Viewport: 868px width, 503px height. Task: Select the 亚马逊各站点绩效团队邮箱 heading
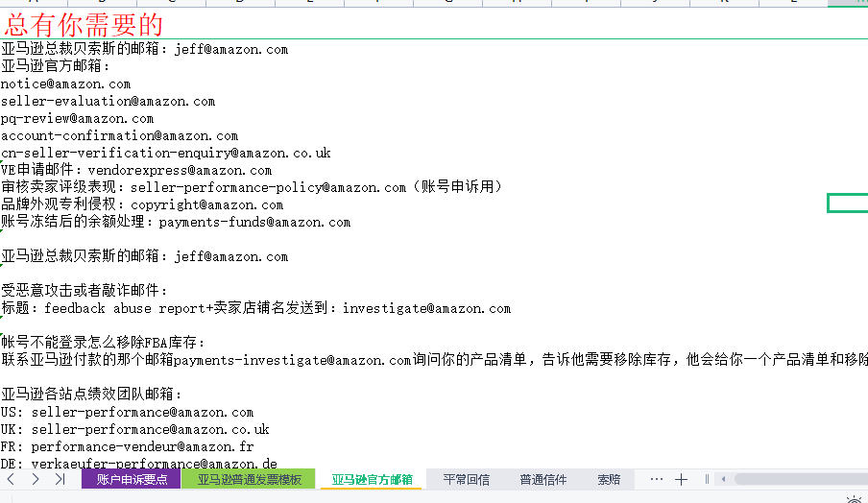pyautogui.click(x=91, y=394)
